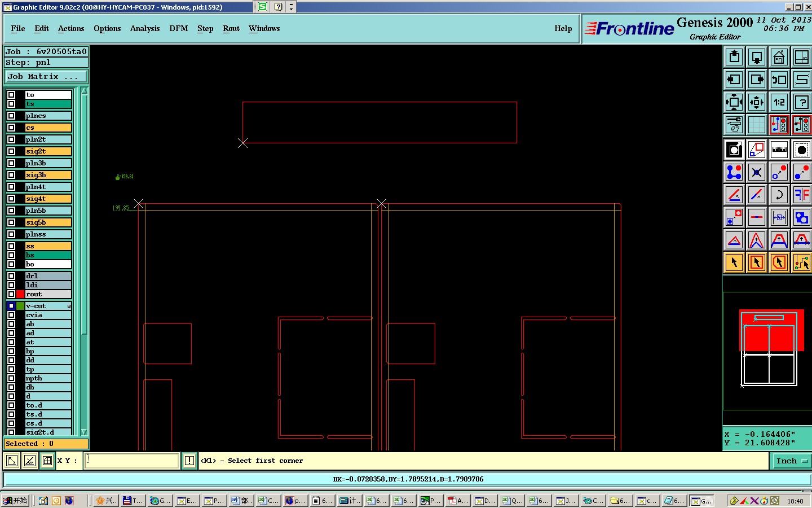Image resolution: width=812 pixels, height=508 pixels.
Task: Toggle the display checkbox for layer cvia
Action: [x=11, y=315]
